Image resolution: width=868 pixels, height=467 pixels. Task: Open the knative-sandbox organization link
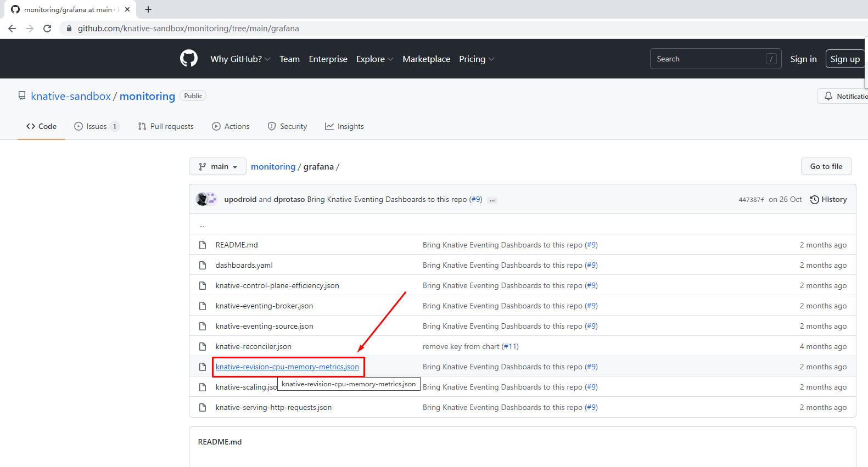coord(71,96)
